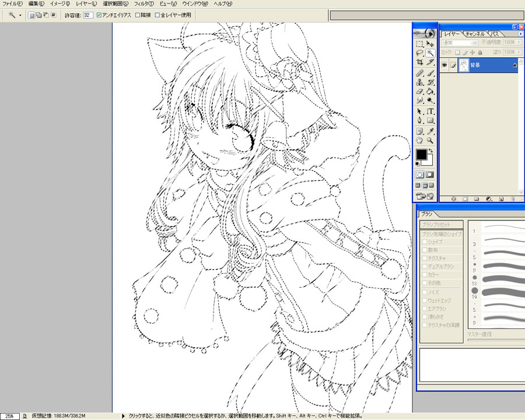Select the Smudge tool
525x420 pixels.
[419, 100]
